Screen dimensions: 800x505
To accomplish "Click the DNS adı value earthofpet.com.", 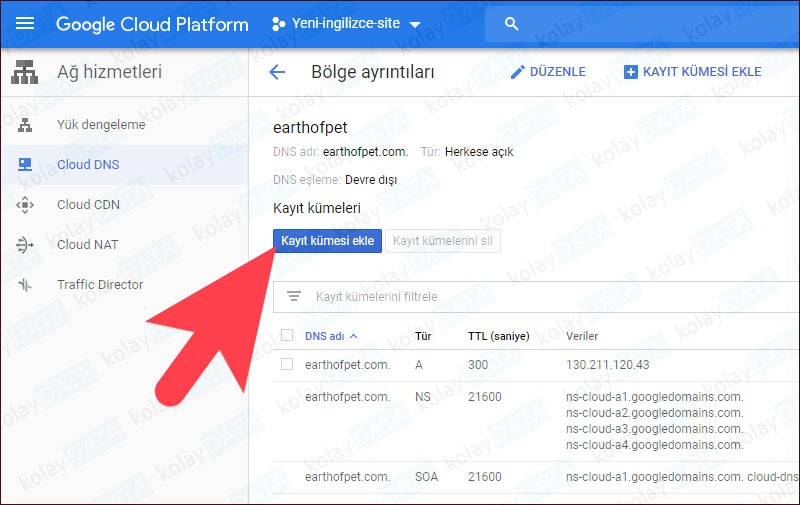I will coord(365,152).
